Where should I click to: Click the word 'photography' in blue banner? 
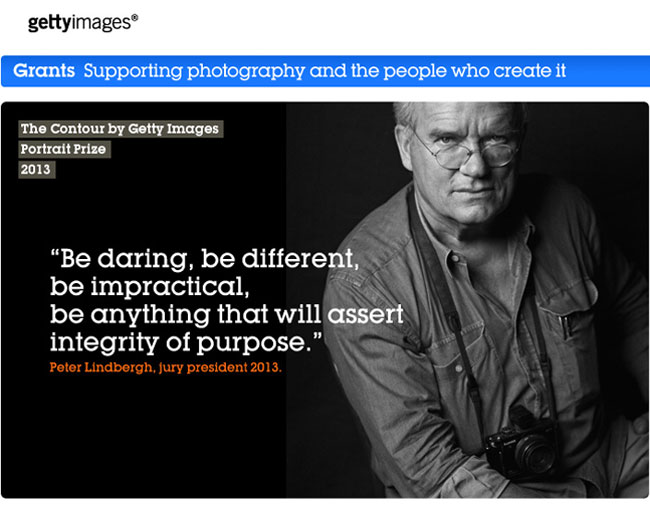coord(246,71)
